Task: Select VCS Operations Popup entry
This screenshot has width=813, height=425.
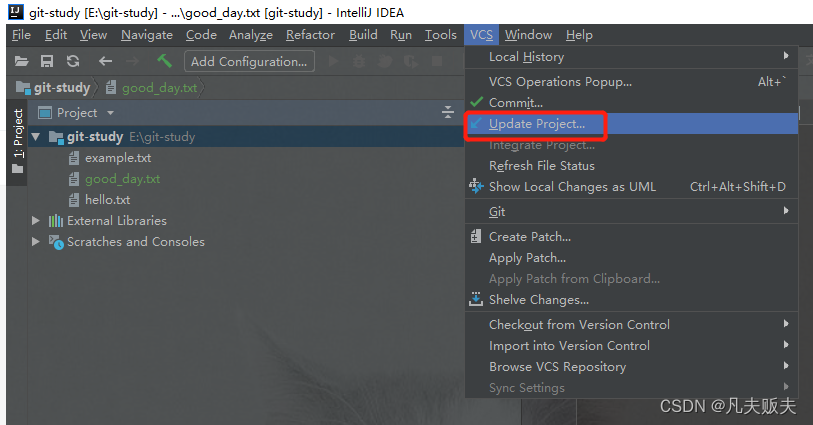Action: point(631,81)
